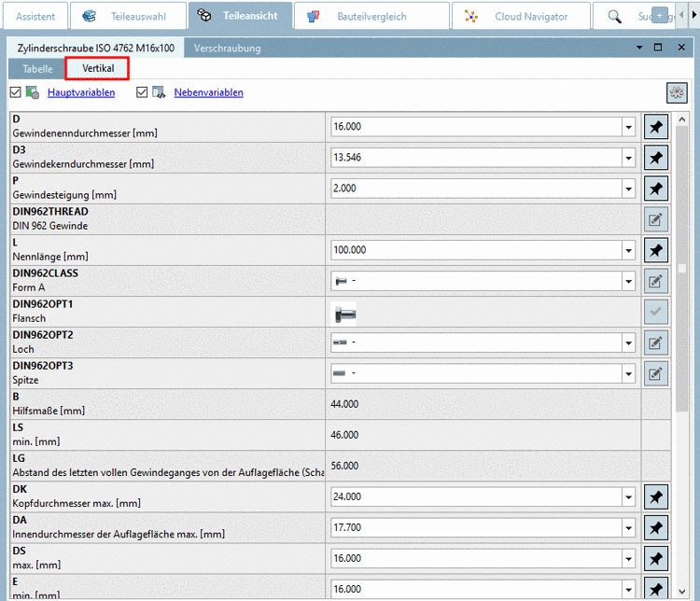Open the Verschraubung tab
Image resolution: width=700 pixels, height=601 pixels.
pos(227,48)
